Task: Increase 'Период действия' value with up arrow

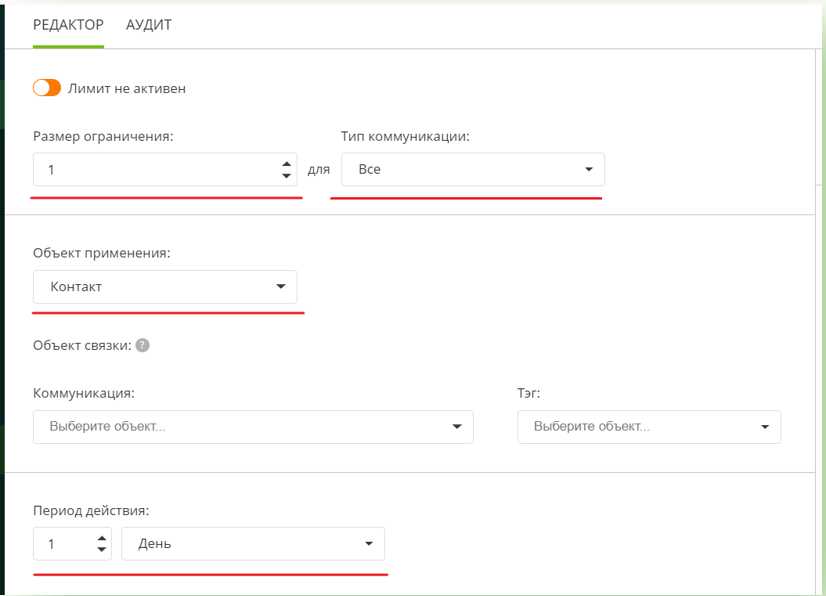Action: [x=101, y=538]
